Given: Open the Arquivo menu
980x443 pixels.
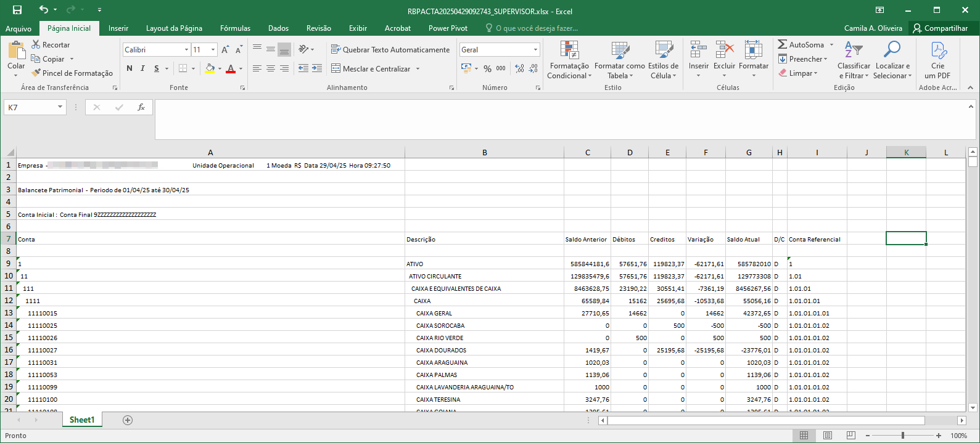Looking at the screenshot, I should click(x=19, y=28).
